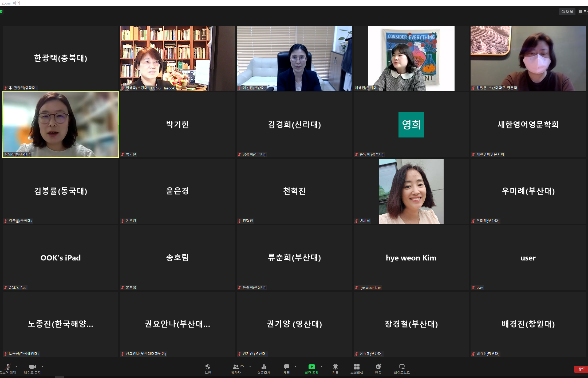Image resolution: width=588 pixels, height=378 pixels.
Task: Expand audio options arrow beside microphone
Action: coord(16,367)
